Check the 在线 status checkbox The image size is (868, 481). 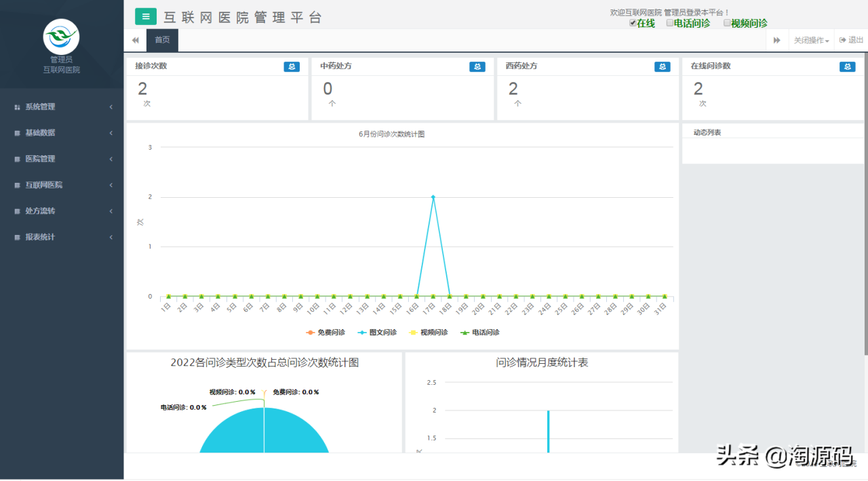point(633,23)
